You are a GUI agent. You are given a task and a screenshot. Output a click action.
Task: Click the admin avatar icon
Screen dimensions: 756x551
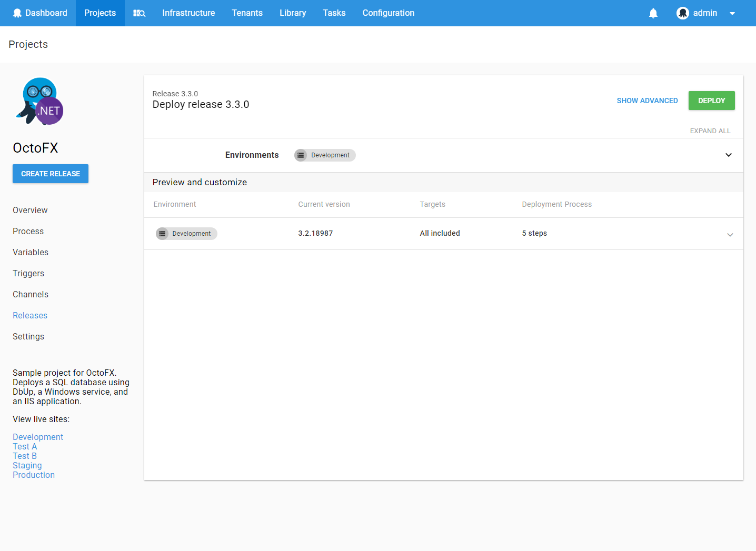(x=682, y=13)
